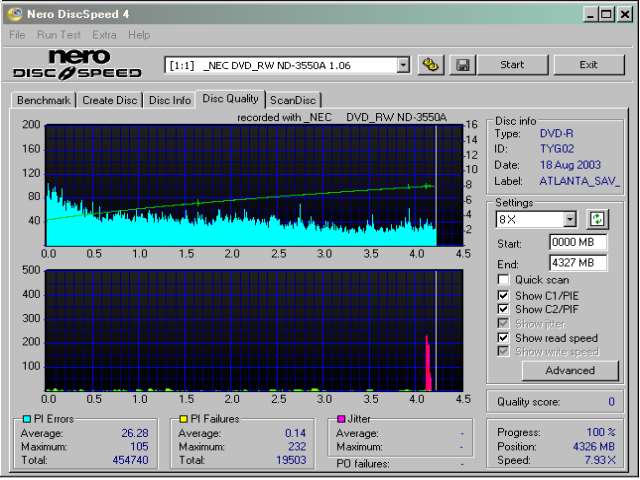Viewport: 640px width, 480px height.
Task: Open the Advanced settings button
Action: coord(570,371)
